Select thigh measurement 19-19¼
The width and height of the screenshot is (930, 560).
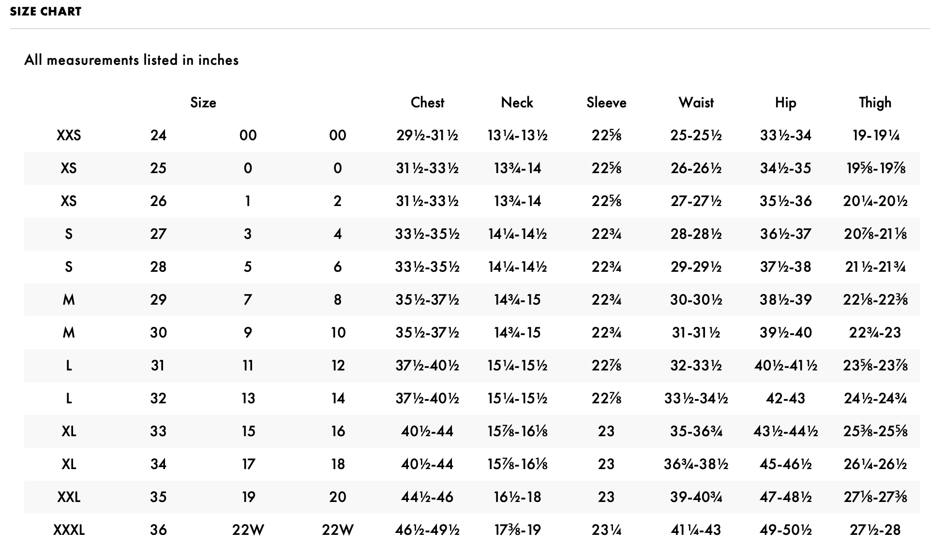pyautogui.click(x=875, y=135)
